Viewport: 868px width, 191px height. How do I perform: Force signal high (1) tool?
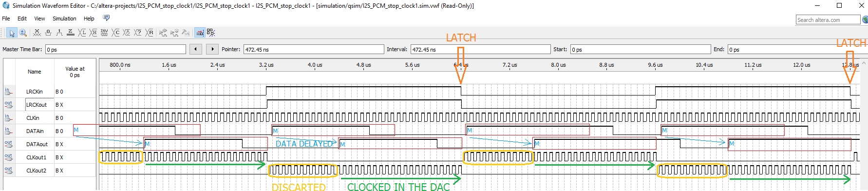[x=59, y=33]
